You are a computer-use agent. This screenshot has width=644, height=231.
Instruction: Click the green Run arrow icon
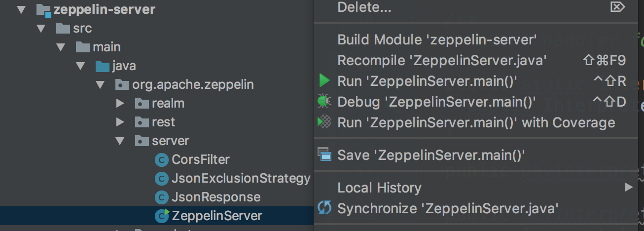pos(324,80)
